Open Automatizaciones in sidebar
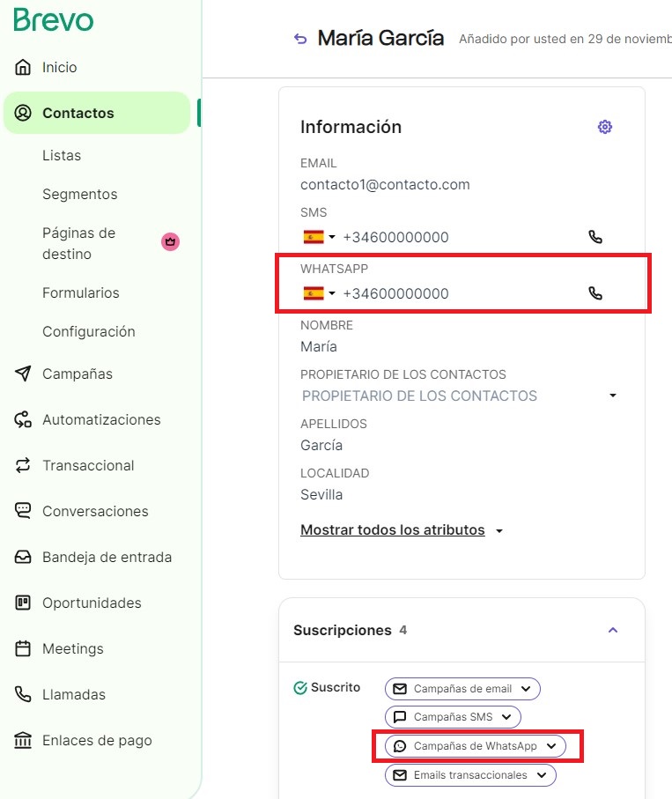The image size is (672, 799). tap(101, 420)
